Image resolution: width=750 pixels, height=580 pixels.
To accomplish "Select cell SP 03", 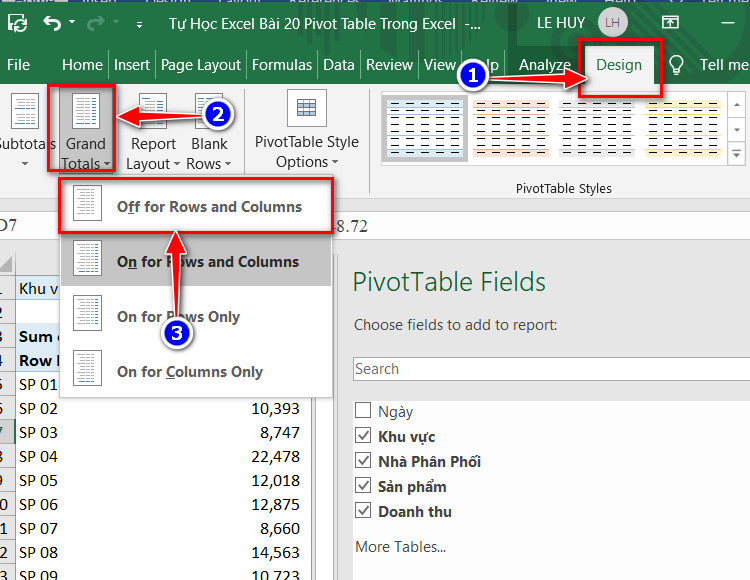I will 38,433.
